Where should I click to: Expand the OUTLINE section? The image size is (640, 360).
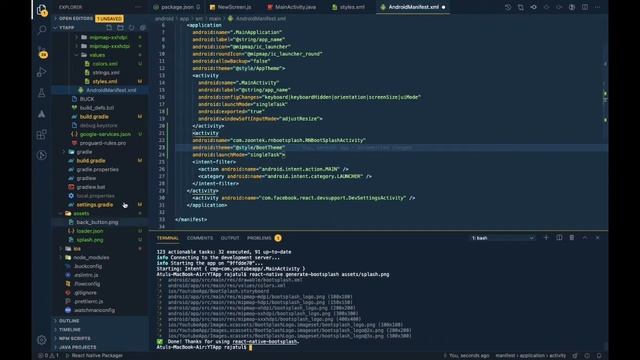point(69,321)
